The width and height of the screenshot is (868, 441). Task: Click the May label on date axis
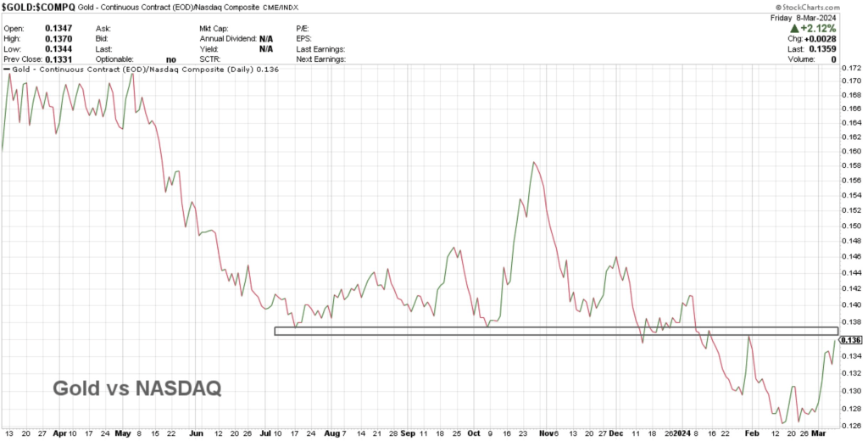click(x=124, y=432)
